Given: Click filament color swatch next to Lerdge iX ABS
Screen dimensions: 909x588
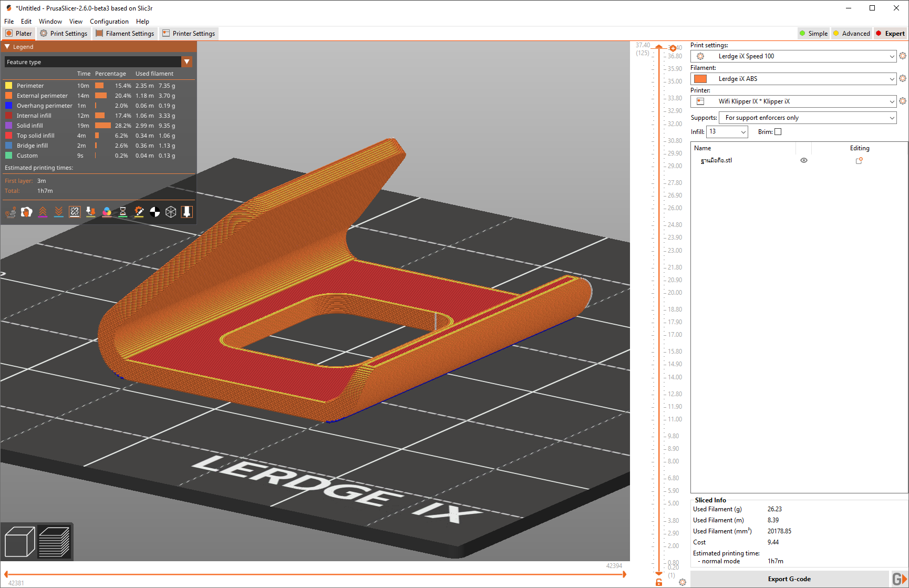Looking at the screenshot, I should [700, 79].
